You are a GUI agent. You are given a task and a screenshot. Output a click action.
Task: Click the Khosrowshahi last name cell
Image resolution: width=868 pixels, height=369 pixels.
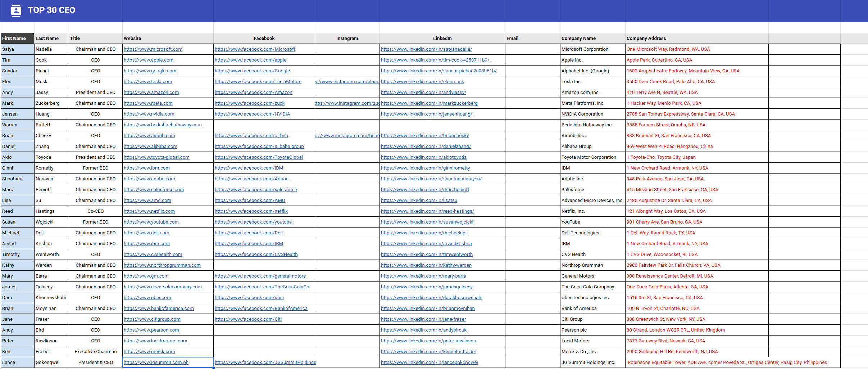click(x=51, y=298)
